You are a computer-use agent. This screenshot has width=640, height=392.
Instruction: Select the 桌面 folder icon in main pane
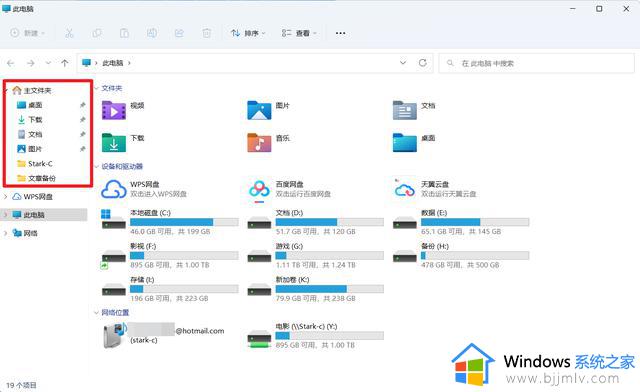pyautogui.click(x=404, y=143)
